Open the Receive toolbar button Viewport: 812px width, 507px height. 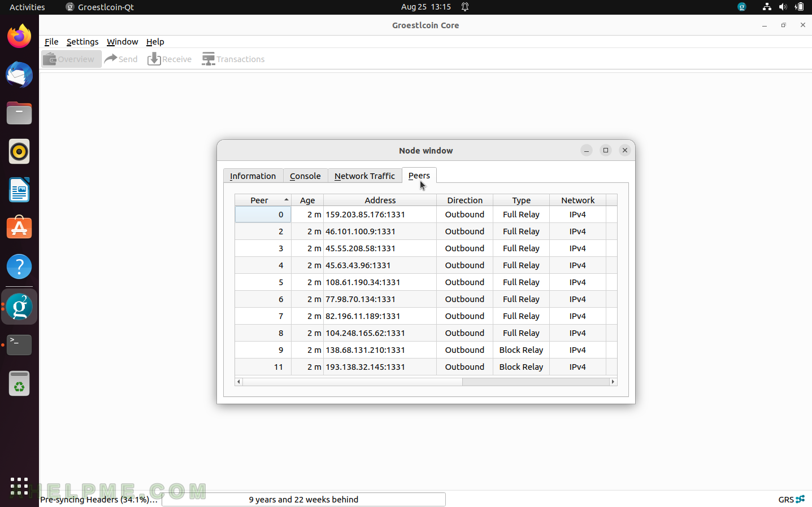click(170, 59)
